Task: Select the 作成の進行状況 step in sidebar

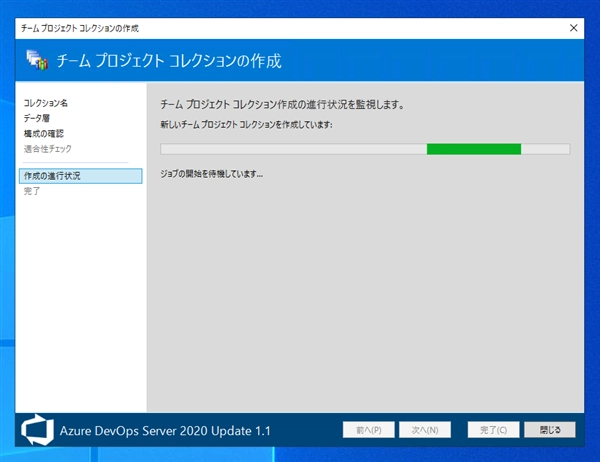Action: click(81, 176)
